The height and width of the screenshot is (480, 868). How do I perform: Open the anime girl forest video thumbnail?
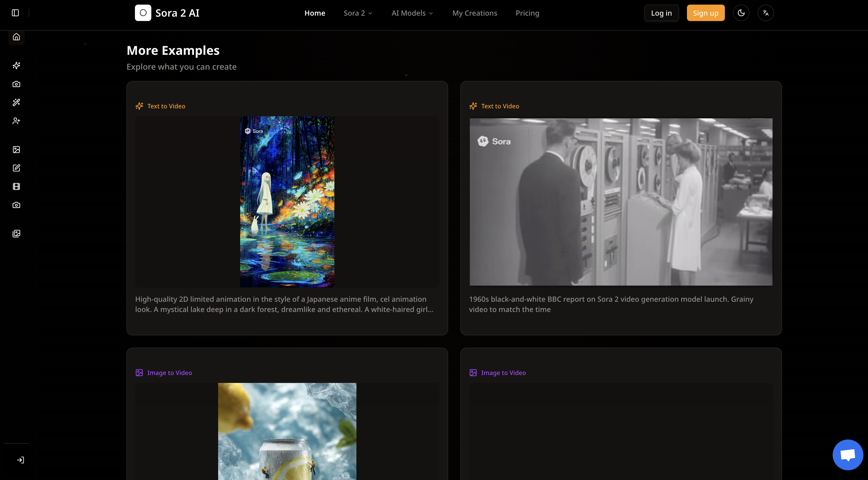287,202
